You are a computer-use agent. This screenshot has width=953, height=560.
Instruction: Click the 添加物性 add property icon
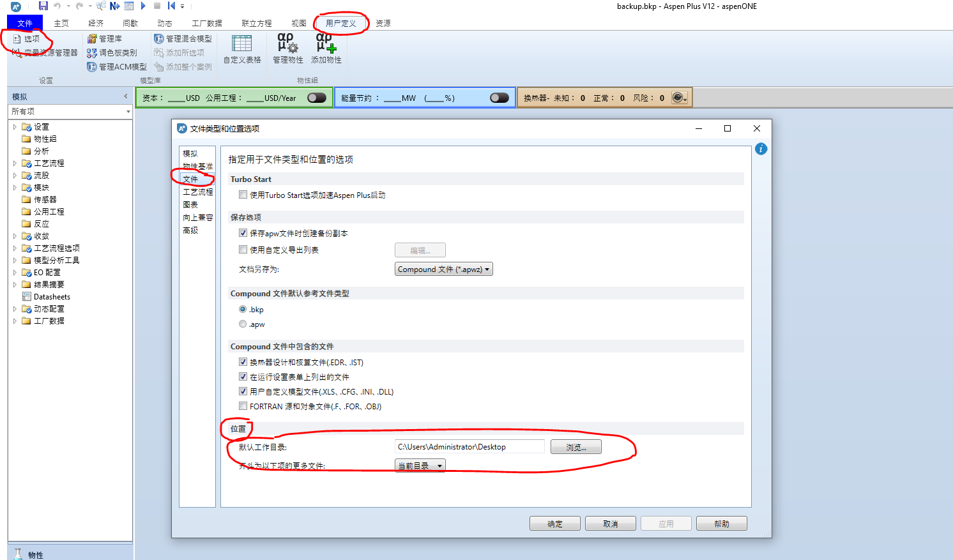click(326, 49)
